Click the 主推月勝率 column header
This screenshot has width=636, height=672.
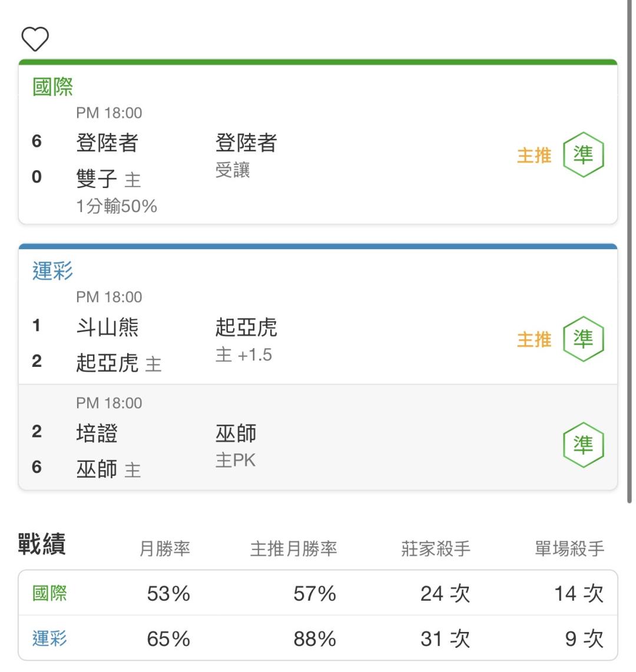[x=294, y=548]
